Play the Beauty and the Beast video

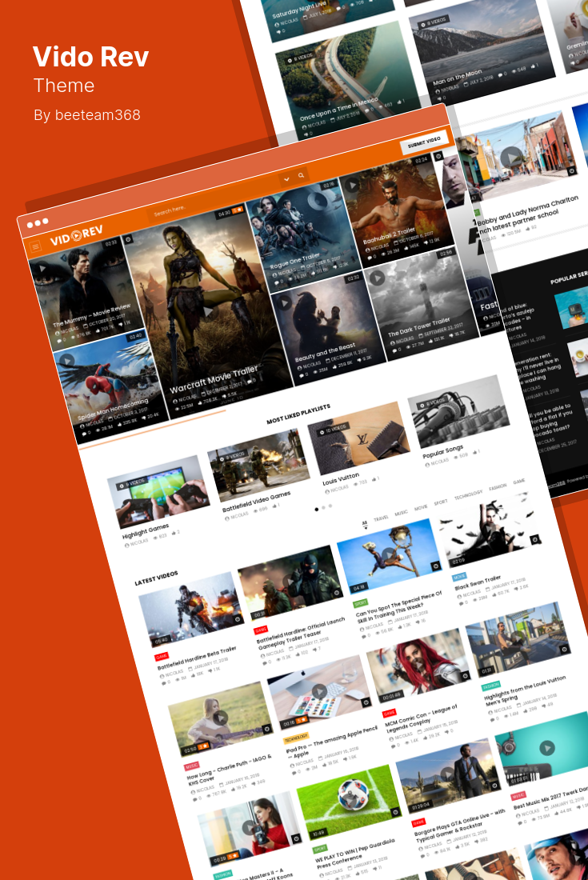tap(285, 303)
